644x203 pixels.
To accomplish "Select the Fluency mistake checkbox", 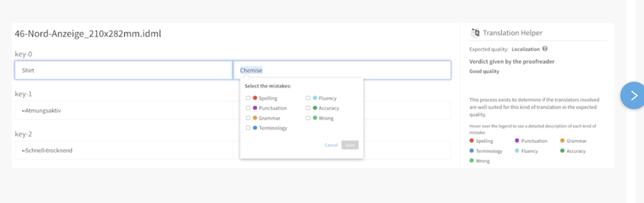I will pos(308,98).
